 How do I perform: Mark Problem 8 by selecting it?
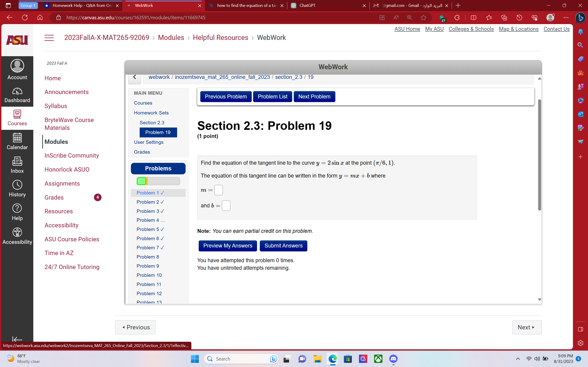(148, 257)
